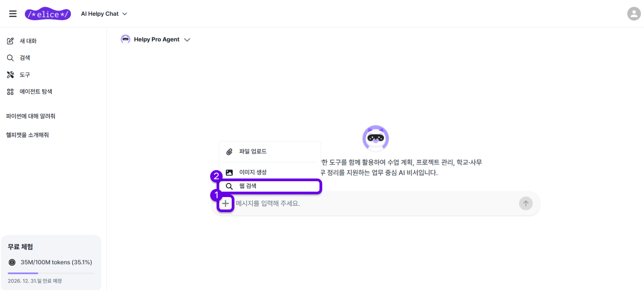The image size is (644, 290).
Task: Click the 무료 체험 heading
Action: pos(21,247)
